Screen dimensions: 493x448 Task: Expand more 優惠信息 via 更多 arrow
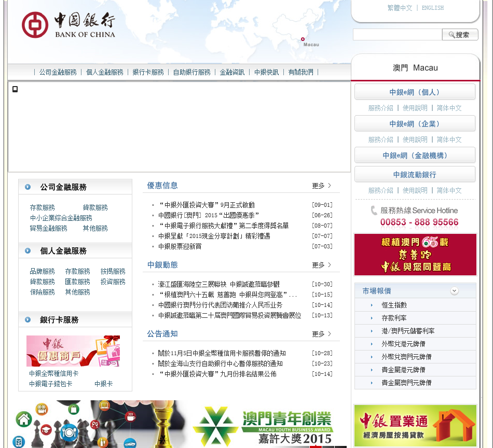(x=321, y=186)
